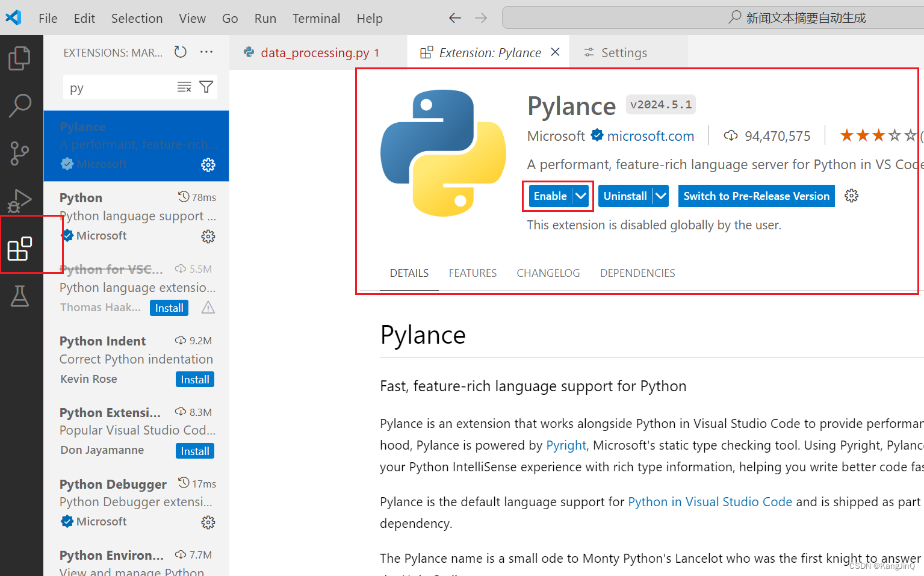Open the Selection menu
The image size is (924, 576).
tap(137, 18)
